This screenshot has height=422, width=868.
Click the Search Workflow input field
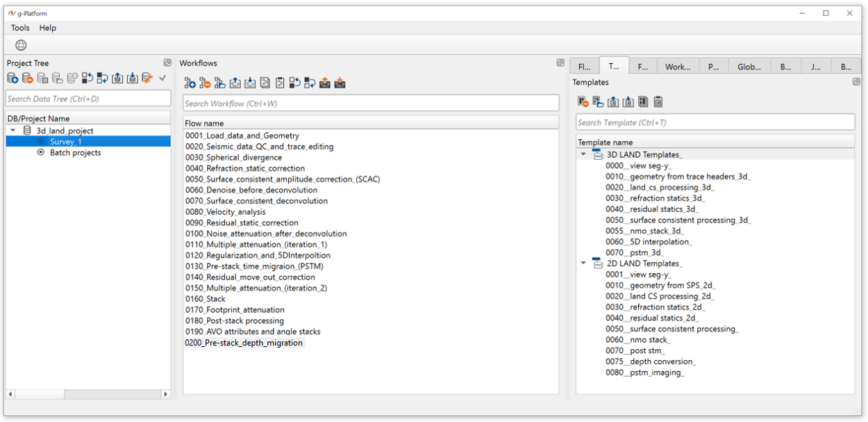pos(370,104)
